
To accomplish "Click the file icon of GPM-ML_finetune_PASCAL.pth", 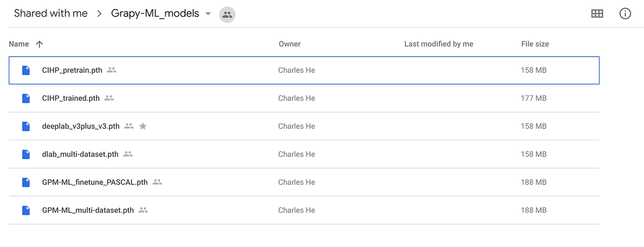I will [26, 182].
